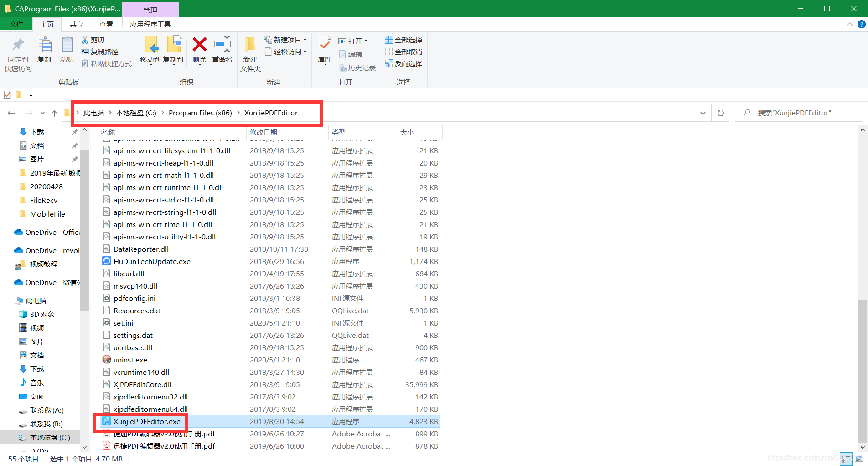
Task: Open recent locations dropdown arrow
Action: [x=42, y=113]
